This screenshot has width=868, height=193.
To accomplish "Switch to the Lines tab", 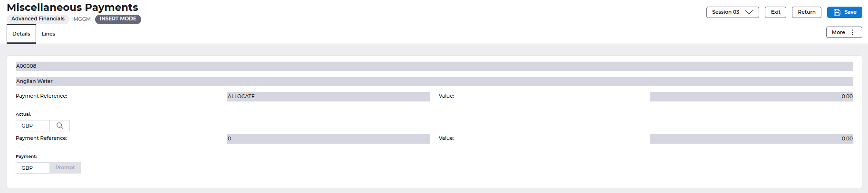I will pos(48,34).
